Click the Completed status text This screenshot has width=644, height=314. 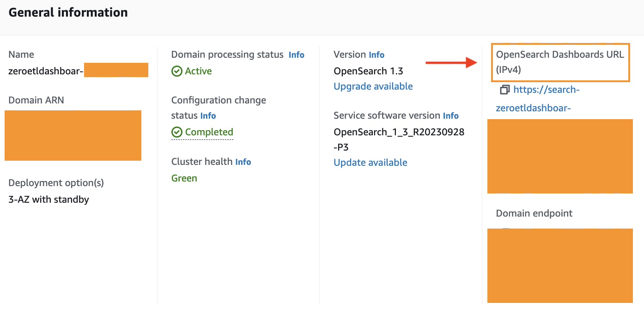click(209, 132)
